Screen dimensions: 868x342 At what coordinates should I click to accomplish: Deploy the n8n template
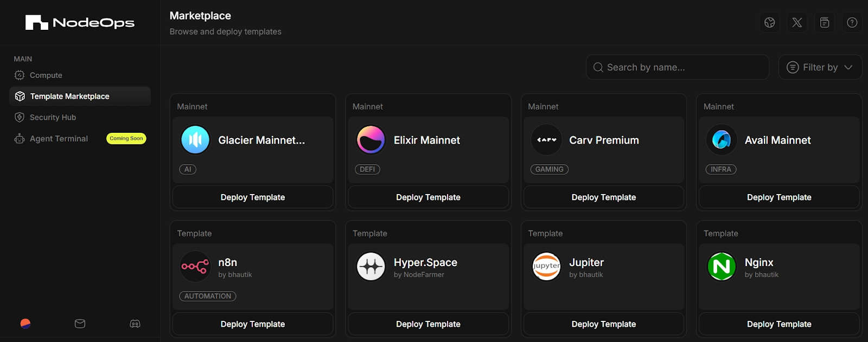pos(253,324)
